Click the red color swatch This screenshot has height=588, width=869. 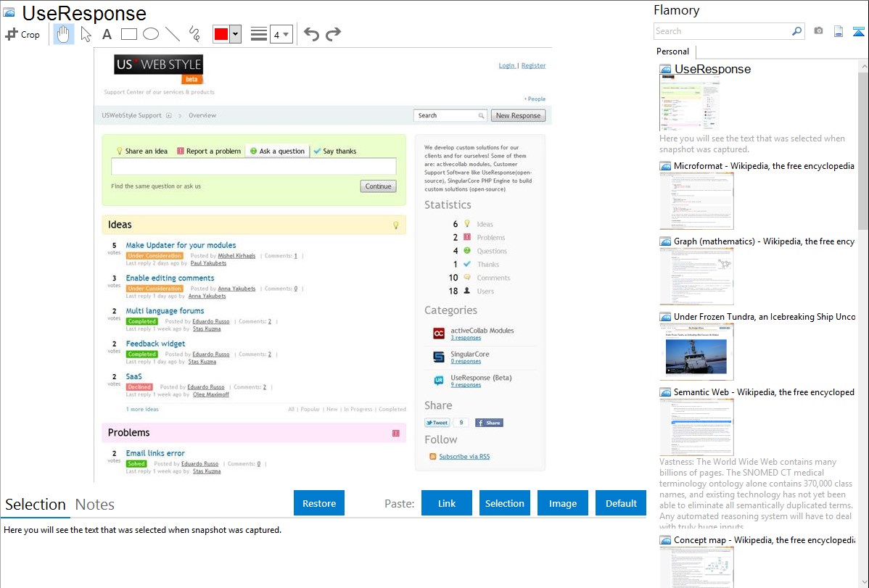[x=221, y=34]
